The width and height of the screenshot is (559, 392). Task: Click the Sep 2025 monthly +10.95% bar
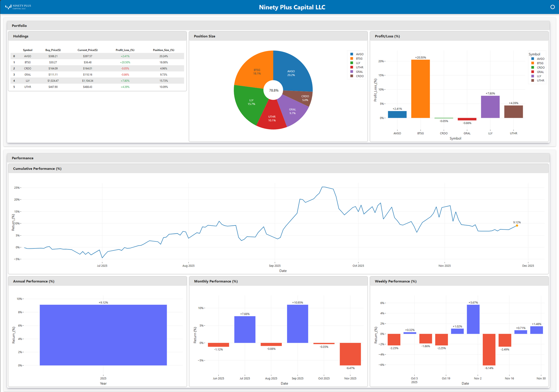click(297, 324)
